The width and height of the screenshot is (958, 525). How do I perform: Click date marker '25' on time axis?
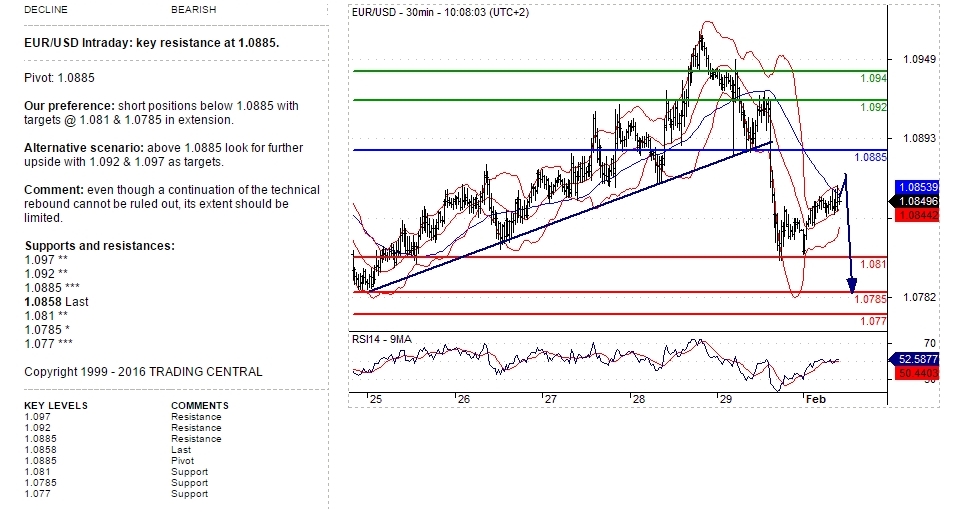click(376, 399)
